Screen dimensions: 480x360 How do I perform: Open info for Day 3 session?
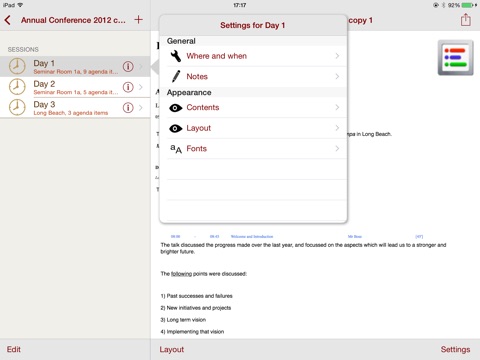(x=128, y=108)
